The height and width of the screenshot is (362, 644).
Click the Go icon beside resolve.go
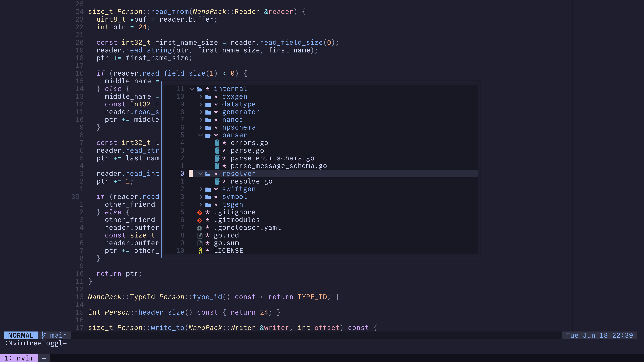(x=217, y=181)
